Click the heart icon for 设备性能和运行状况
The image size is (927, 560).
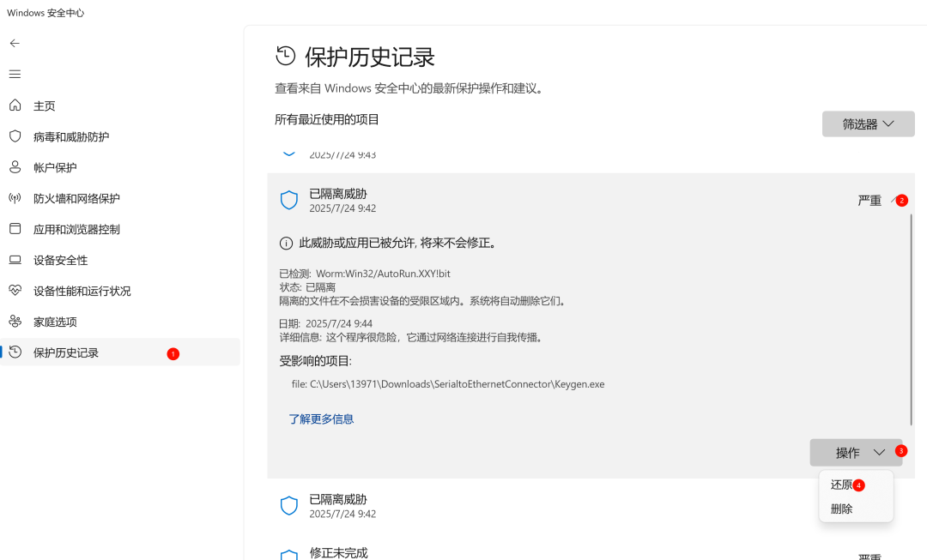tap(15, 290)
